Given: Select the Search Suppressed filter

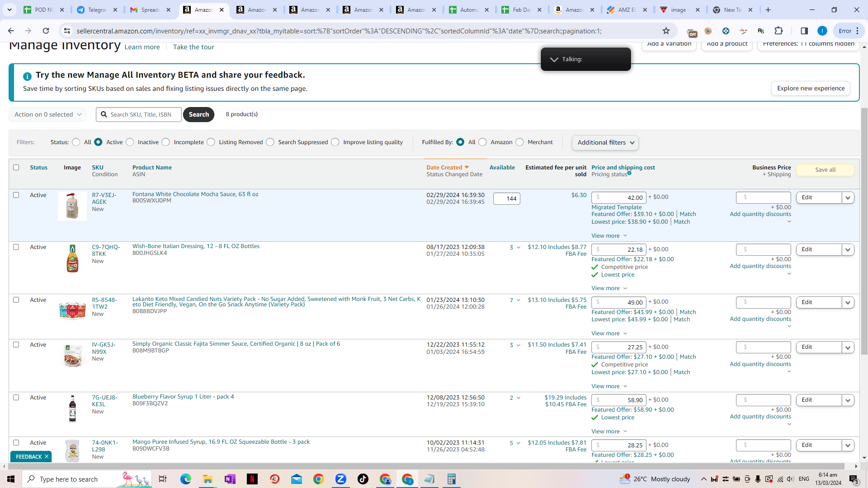Looking at the screenshot, I should [x=270, y=142].
